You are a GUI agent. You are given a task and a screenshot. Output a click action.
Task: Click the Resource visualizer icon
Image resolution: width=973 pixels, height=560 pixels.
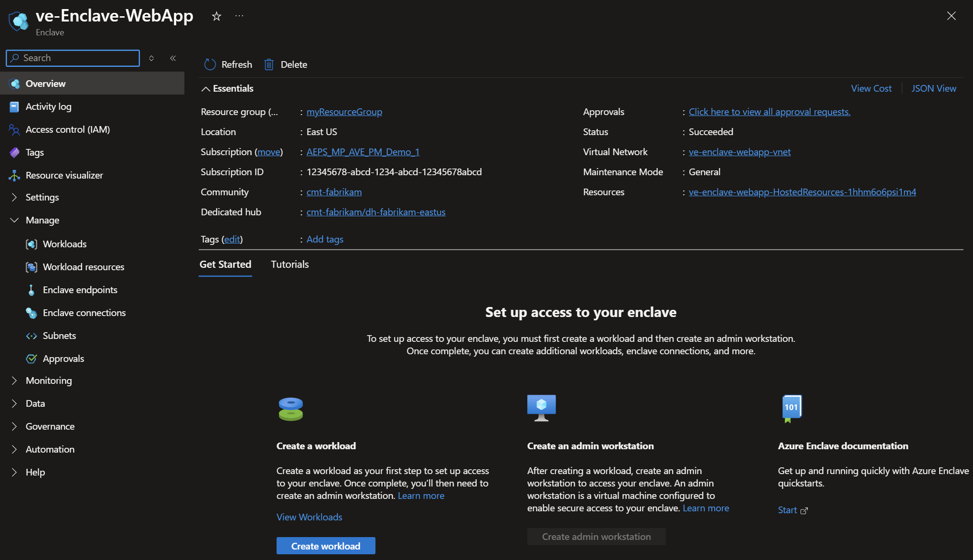click(14, 175)
